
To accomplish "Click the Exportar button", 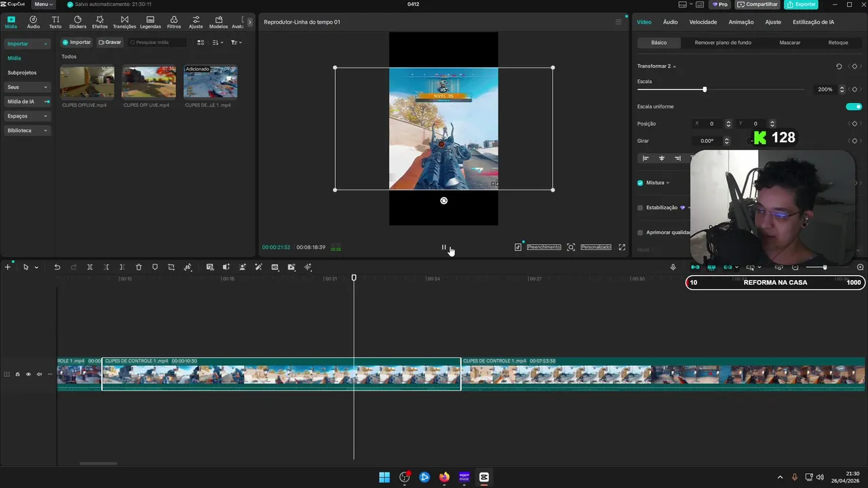I will coord(801,4).
